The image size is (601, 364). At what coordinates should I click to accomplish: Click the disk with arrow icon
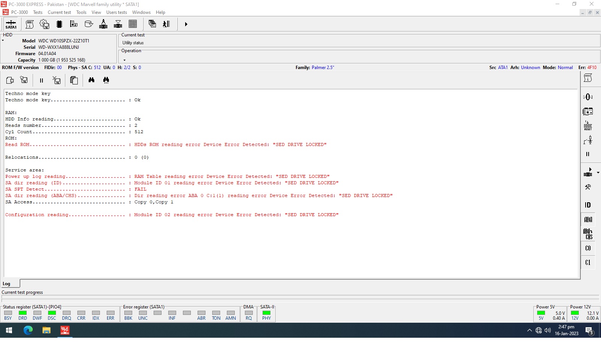point(89,24)
